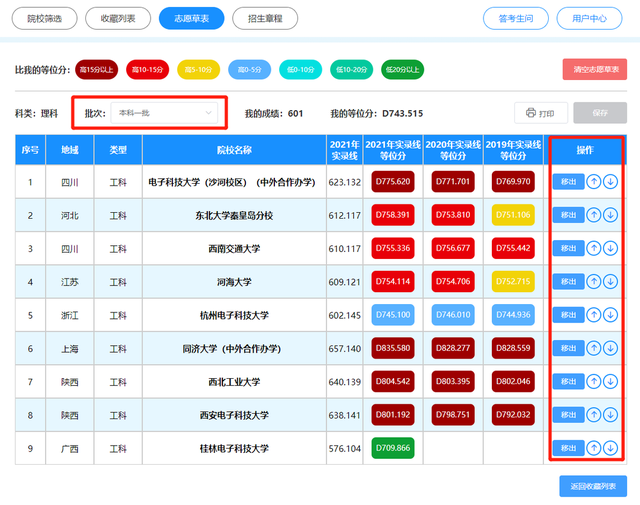Click 返回收藏列表 button
This screenshot has width=640, height=505.
[x=593, y=486]
